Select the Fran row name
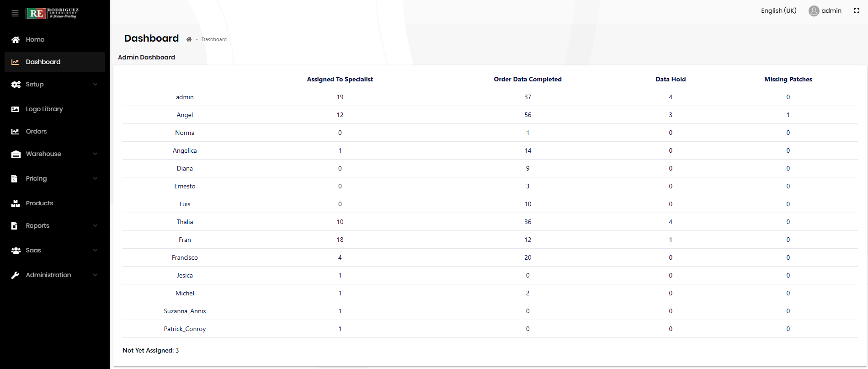The height and width of the screenshot is (369, 868). tap(185, 240)
